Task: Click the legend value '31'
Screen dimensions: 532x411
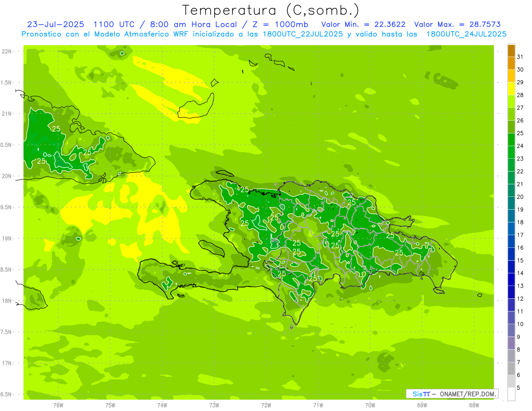Action: click(x=520, y=57)
